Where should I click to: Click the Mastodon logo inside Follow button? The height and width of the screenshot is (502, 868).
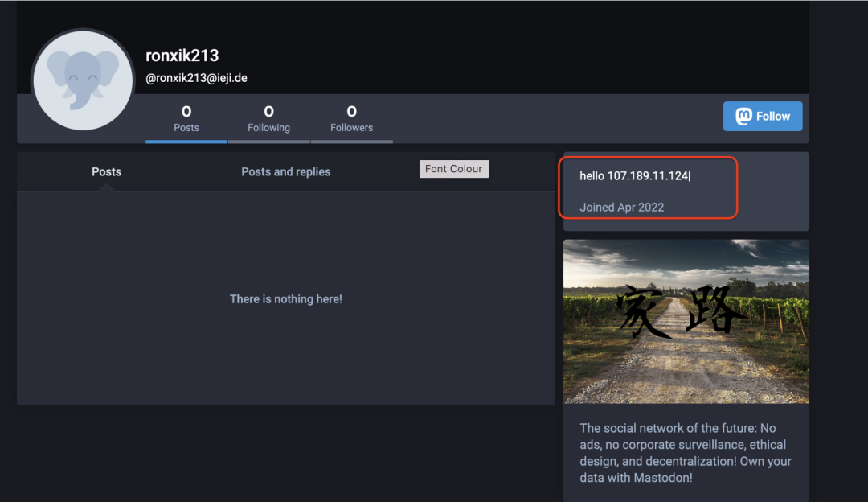click(x=743, y=117)
